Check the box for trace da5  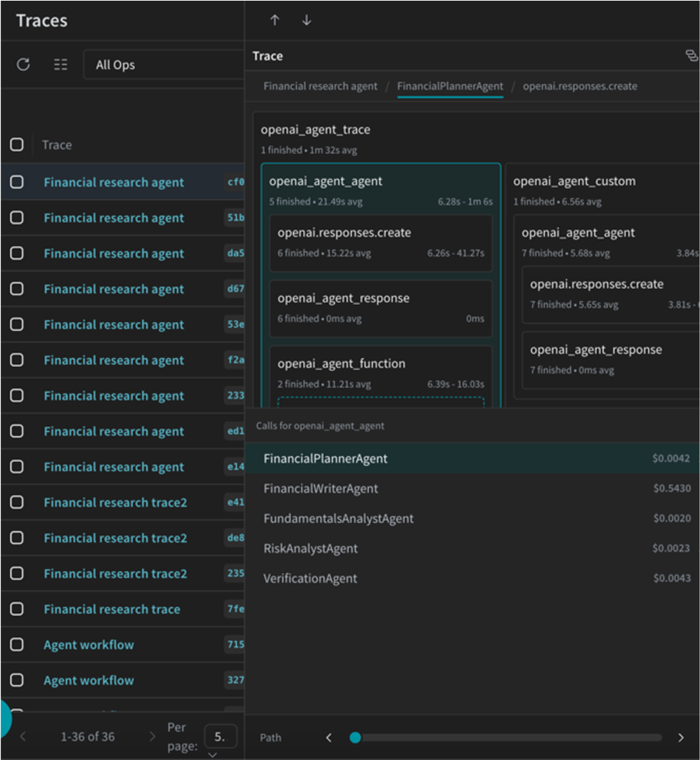coord(17,253)
